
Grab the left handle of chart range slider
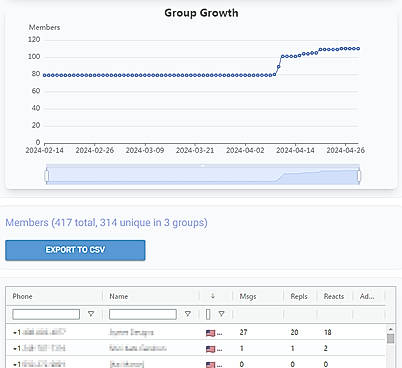click(47, 176)
